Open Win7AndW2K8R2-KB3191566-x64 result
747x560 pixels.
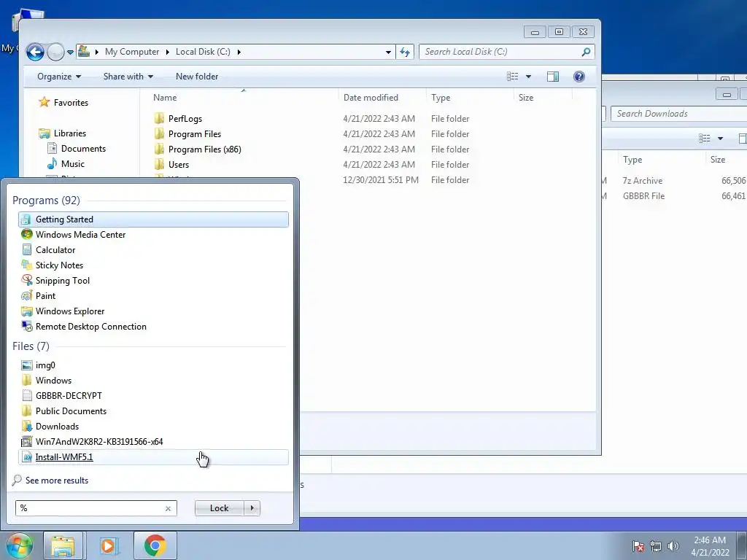(x=153, y=441)
